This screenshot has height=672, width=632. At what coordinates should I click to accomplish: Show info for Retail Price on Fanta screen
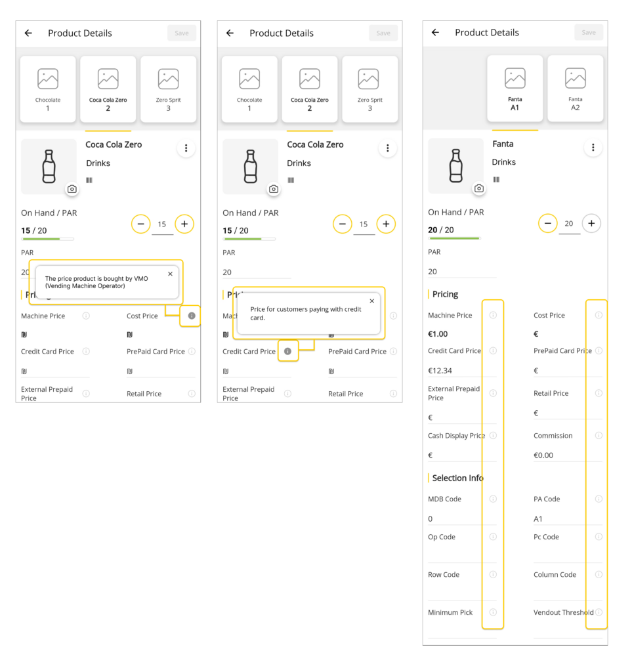click(x=599, y=393)
